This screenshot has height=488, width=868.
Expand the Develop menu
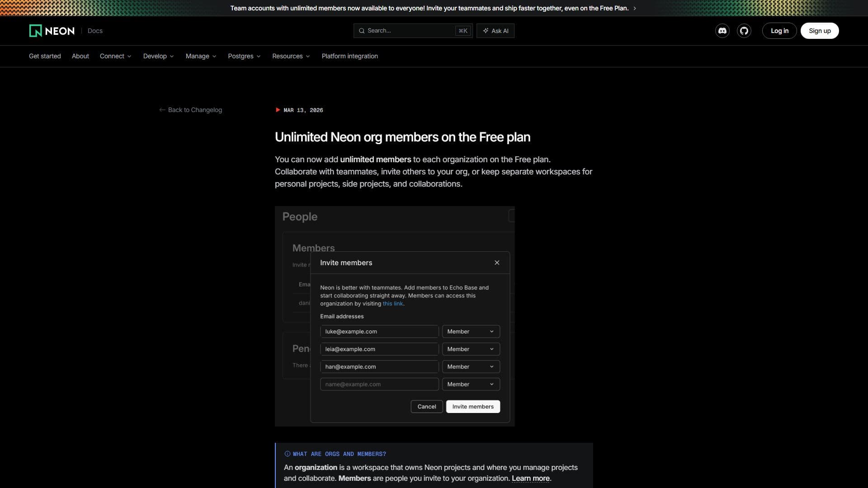(x=158, y=56)
